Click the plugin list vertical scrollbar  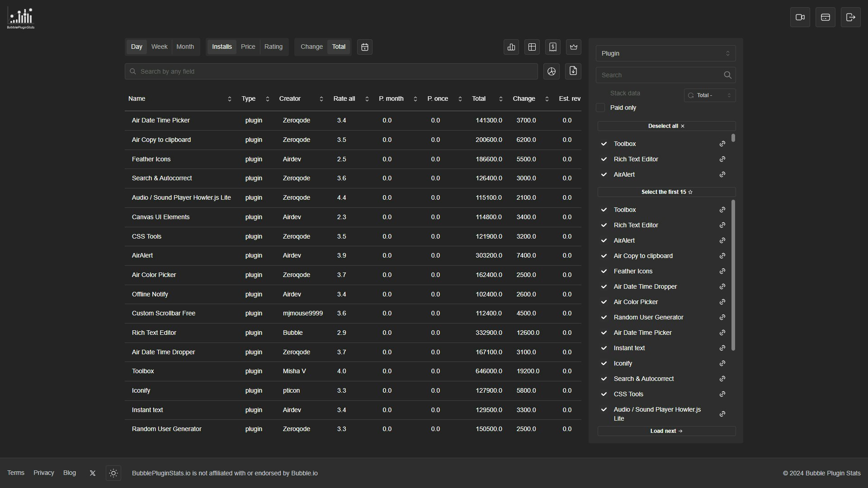click(733, 275)
